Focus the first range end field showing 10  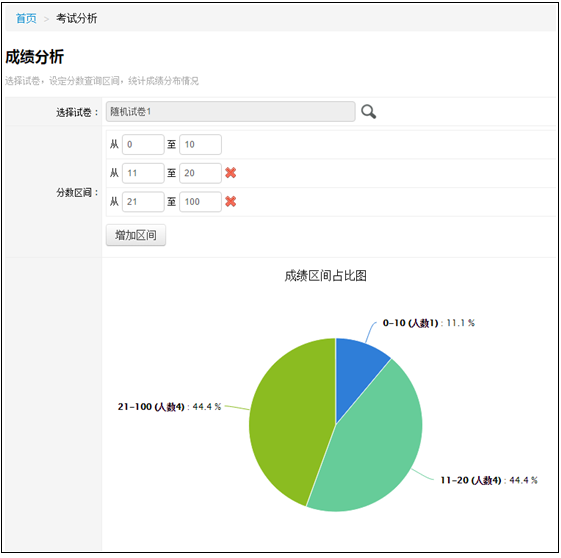tap(200, 145)
